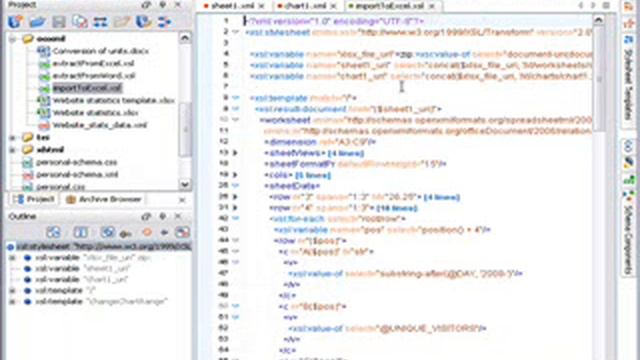Click the '[4 lines]' fold label after sheetViews

tap(346, 153)
